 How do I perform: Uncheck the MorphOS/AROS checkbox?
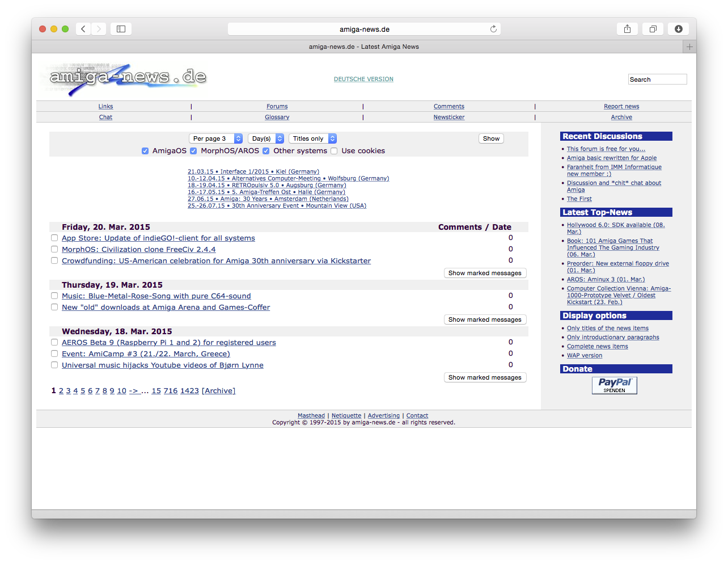pos(193,151)
